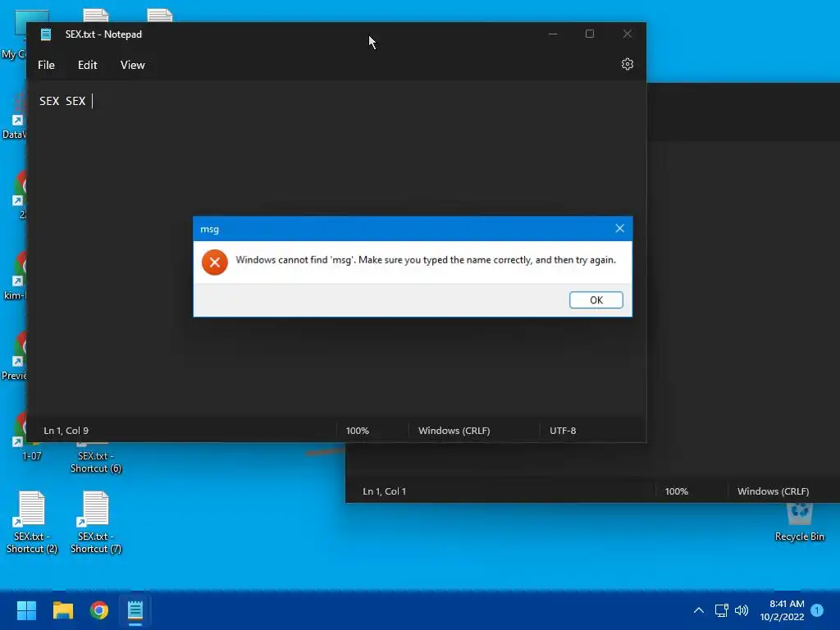The width and height of the screenshot is (840, 630).
Task: Click the 'SEX.txt - Notepad' window title
Action: (x=103, y=34)
